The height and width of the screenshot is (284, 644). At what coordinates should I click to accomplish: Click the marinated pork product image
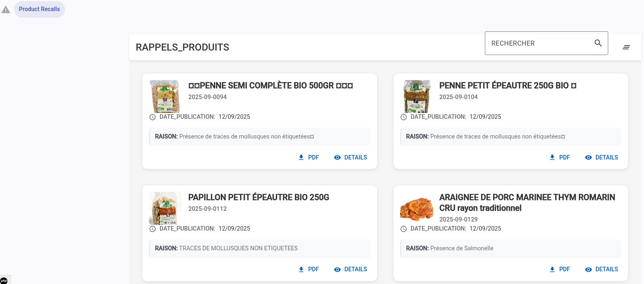click(416, 208)
